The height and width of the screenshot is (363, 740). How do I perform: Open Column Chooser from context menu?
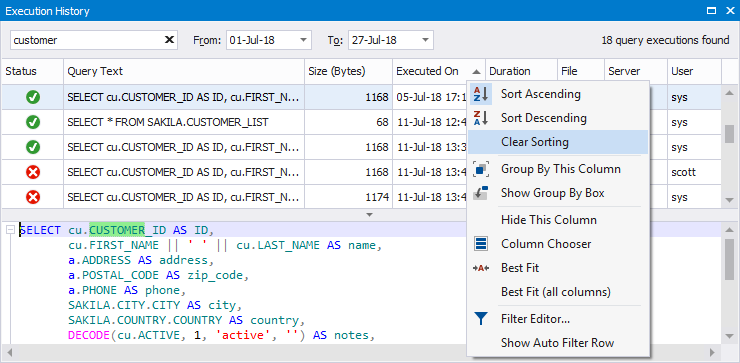coord(558,244)
